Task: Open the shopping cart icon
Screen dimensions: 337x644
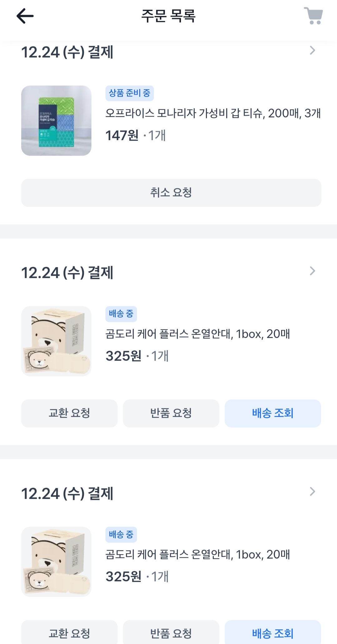Action: click(x=313, y=16)
